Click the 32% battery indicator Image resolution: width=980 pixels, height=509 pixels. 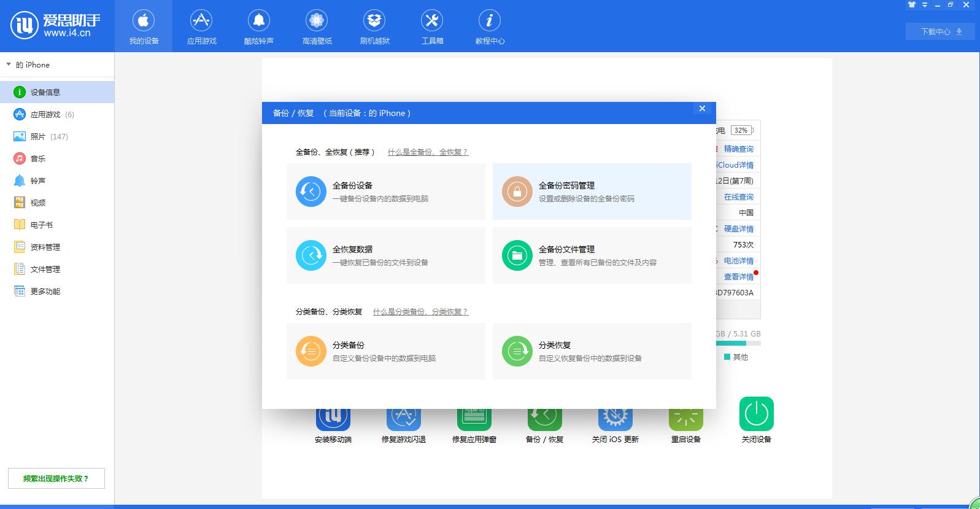[x=742, y=130]
